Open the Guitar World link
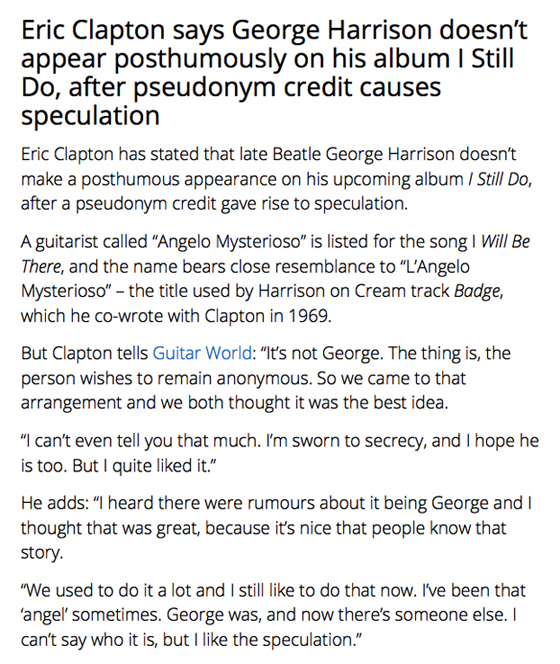 click(202, 353)
